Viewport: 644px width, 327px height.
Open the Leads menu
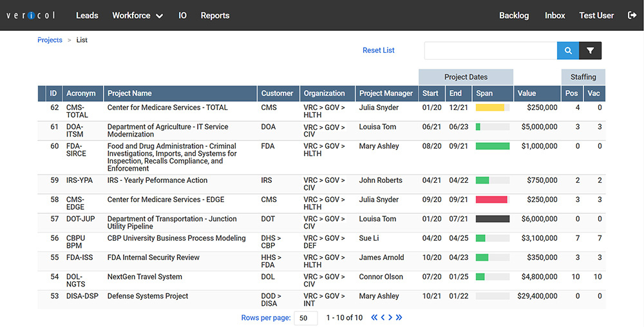pos(87,15)
